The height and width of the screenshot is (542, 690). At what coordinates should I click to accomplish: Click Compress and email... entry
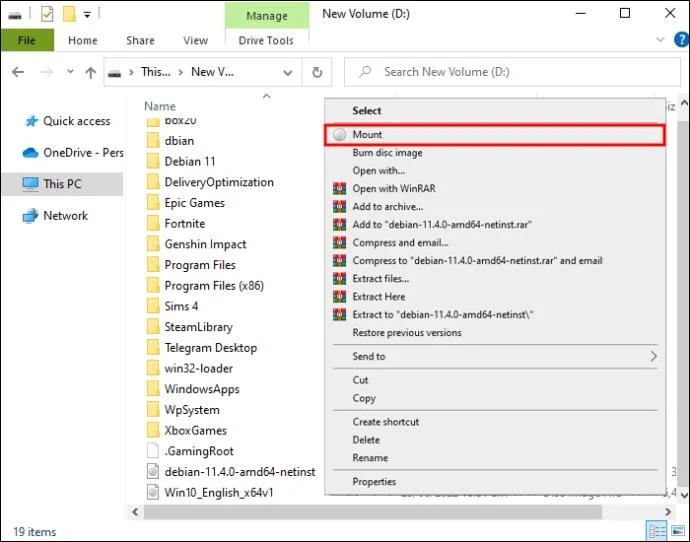coord(495,243)
